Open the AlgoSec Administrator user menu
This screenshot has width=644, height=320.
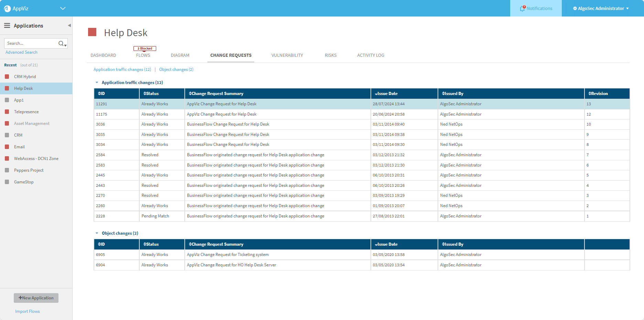click(601, 8)
